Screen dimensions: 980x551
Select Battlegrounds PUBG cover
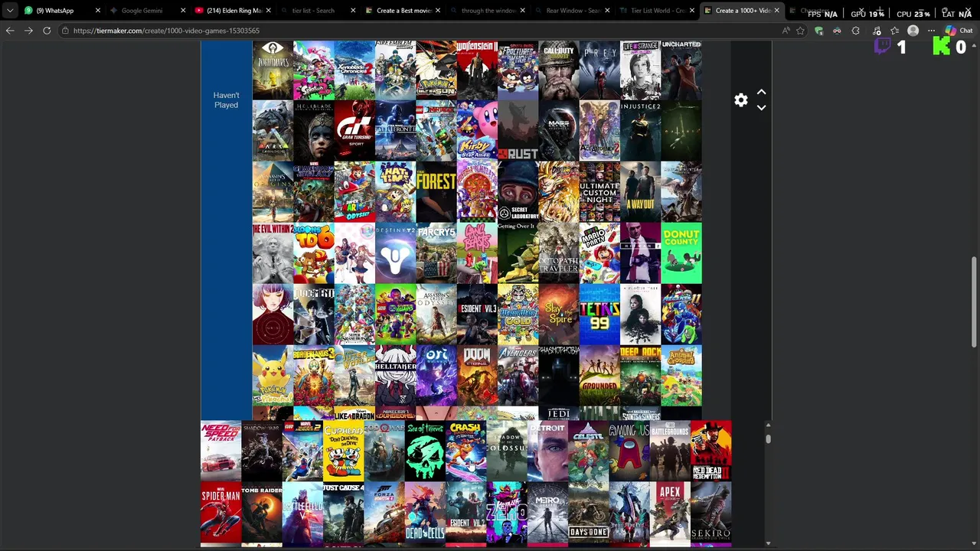point(670,451)
